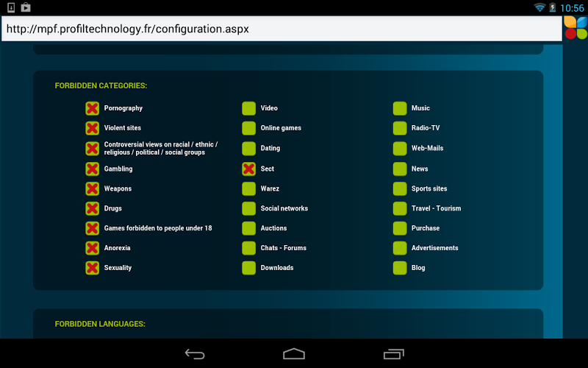Screen dimensions: 588x368
Task: Check the Sports sites checkbox
Action: 400,188
